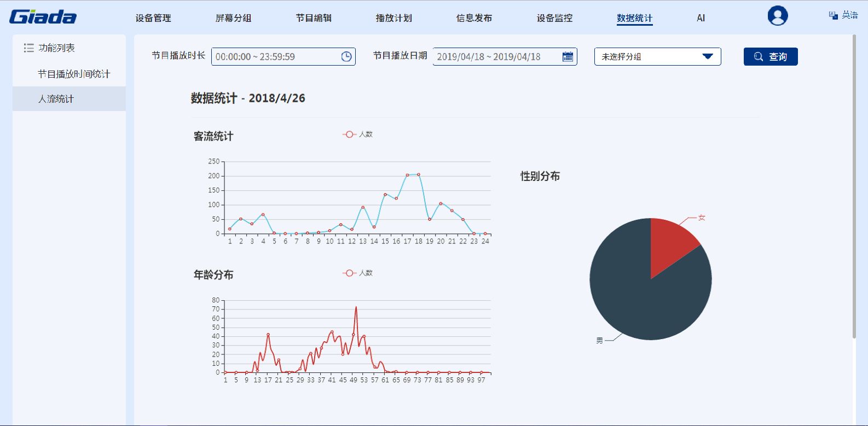Click the 节目播放时长 time range input
This screenshot has width=868, height=426.
pyautogui.click(x=283, y=57)
